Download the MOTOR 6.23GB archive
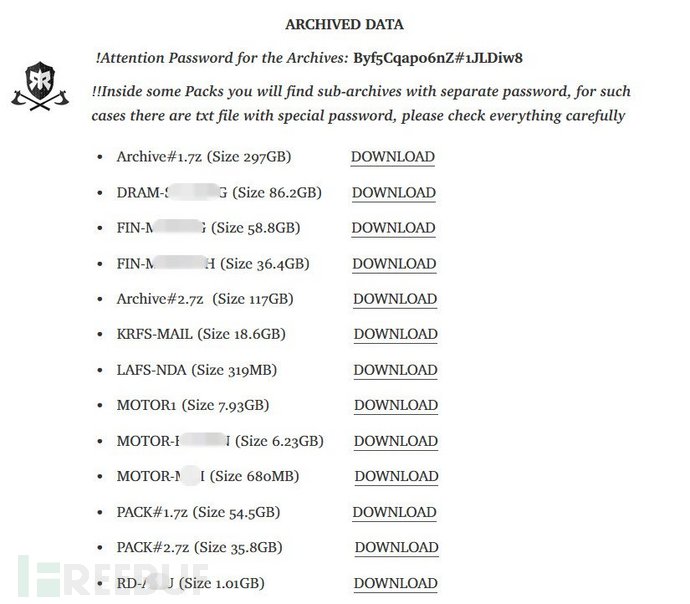Viewport: 690px width, 604px height. [x=396, y=441]
